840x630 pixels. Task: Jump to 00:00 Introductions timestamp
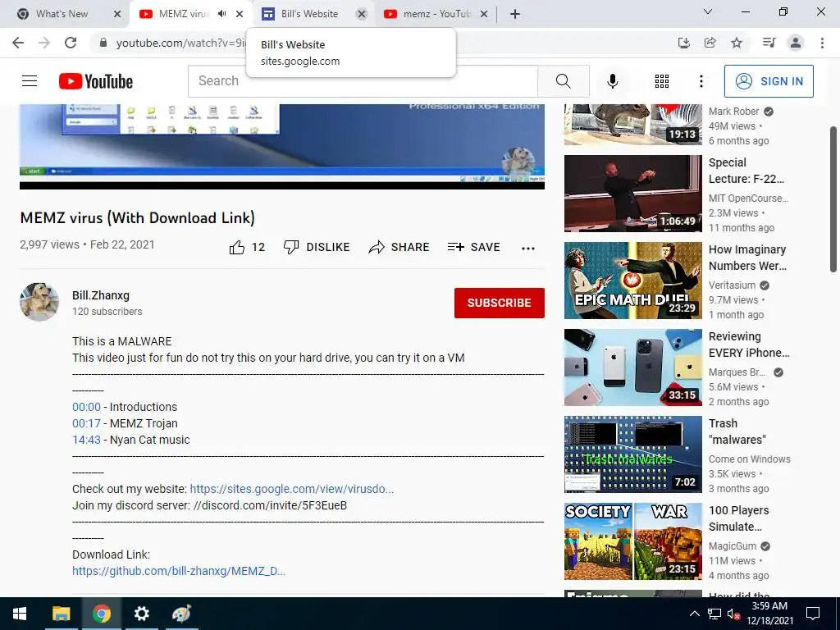86,407
